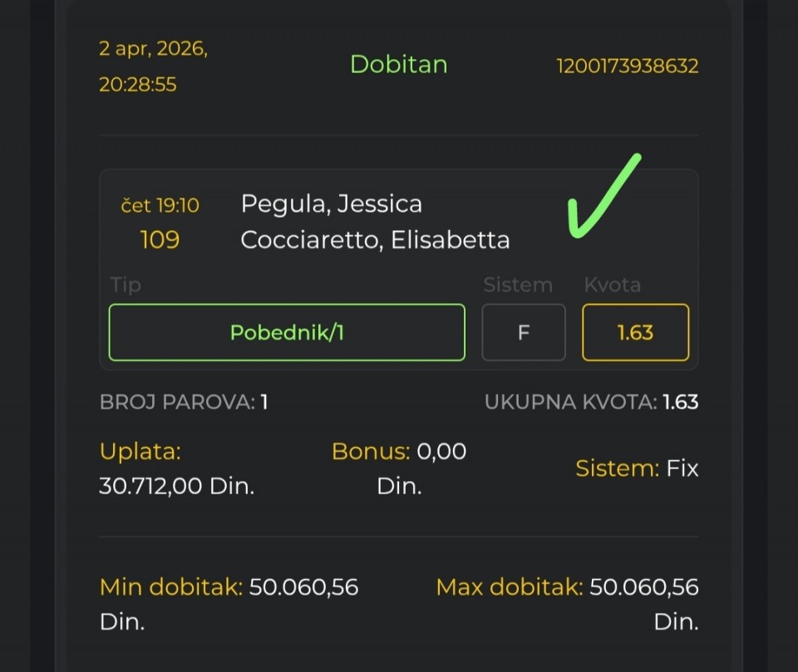The image size is (798, 672).
Task: Click the match time čet 19:10
Action: (160, 205)
